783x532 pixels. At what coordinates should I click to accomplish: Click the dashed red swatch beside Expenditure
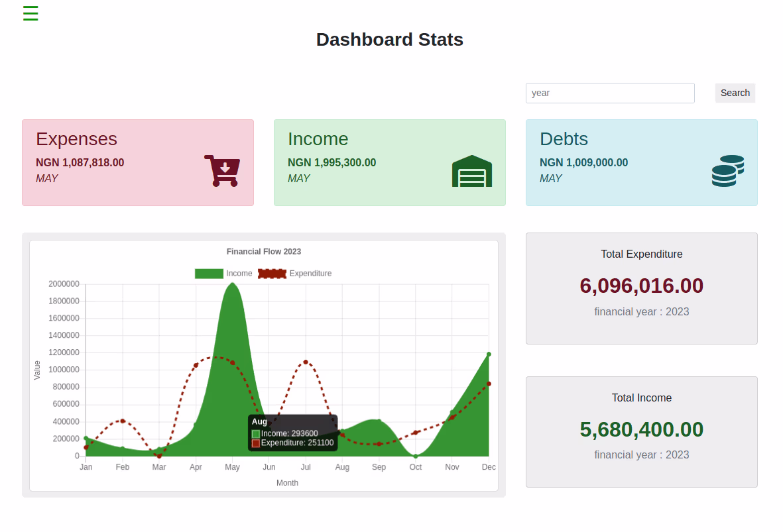tap(272, 273)
